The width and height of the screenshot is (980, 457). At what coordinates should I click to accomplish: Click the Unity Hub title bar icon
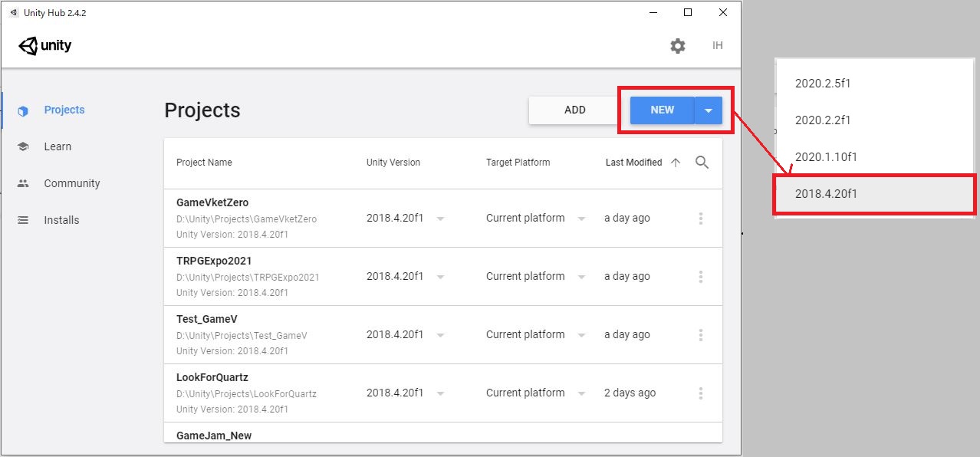click(14, 13)
